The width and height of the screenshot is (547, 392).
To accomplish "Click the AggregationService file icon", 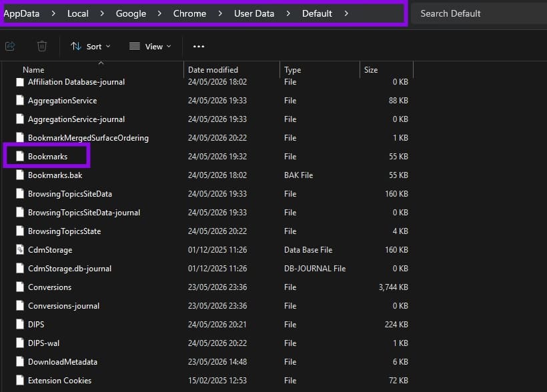I will [20, 100].
